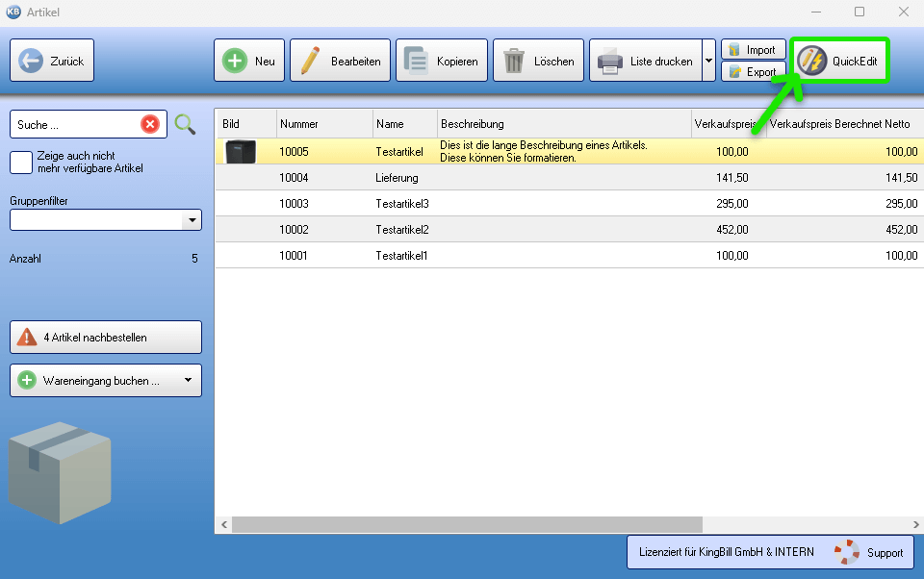Expand the Liste drucken dropdown arrow
Screen dimensions: 924x579
[x=708, y=61]
